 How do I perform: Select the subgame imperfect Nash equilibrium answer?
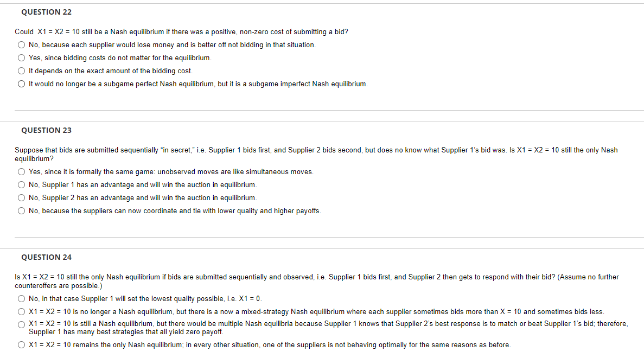tap(21, 84)
